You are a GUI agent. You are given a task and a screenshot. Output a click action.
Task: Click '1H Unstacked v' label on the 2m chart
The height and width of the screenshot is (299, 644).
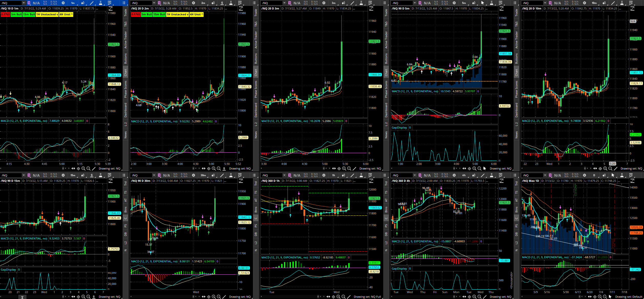coord(177,14)
